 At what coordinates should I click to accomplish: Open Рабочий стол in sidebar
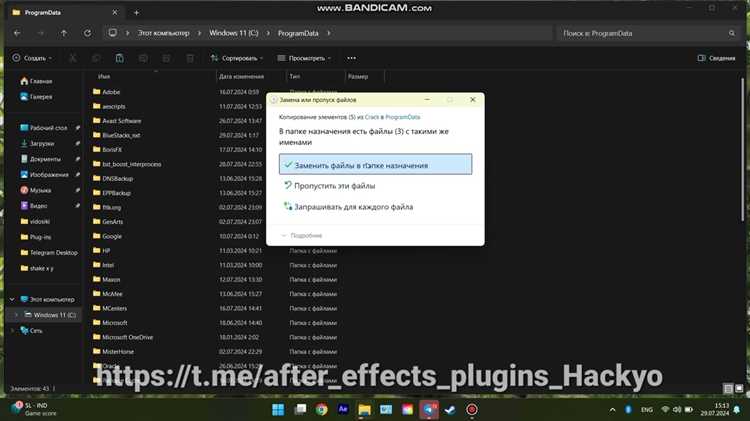coord(44,128)
